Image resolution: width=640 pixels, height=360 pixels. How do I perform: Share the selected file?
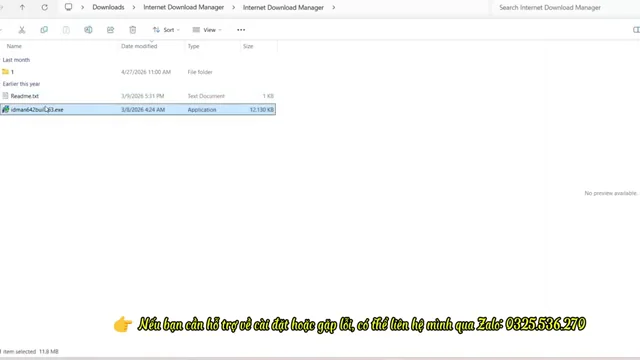110,30
